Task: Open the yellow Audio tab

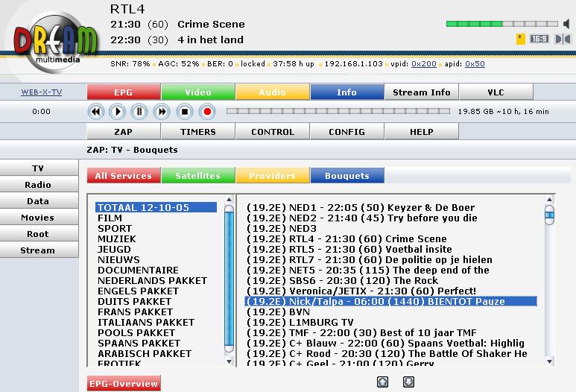Action: [273, 92]
